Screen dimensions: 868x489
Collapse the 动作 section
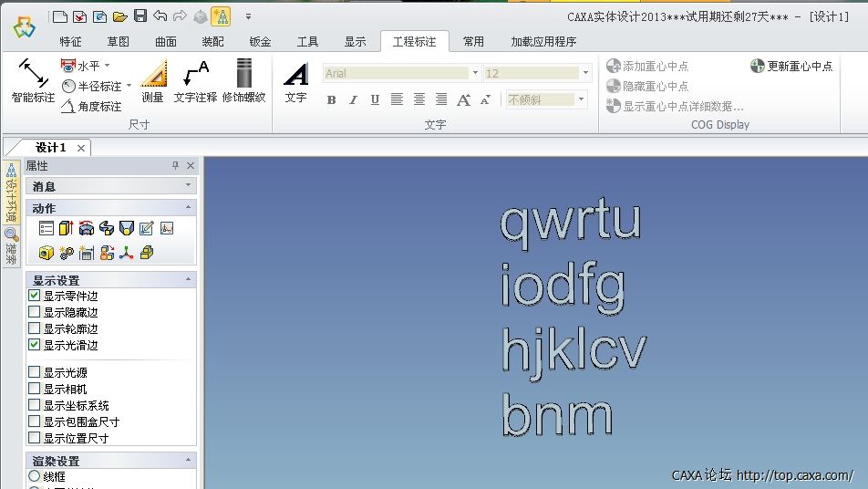(188, 207)
